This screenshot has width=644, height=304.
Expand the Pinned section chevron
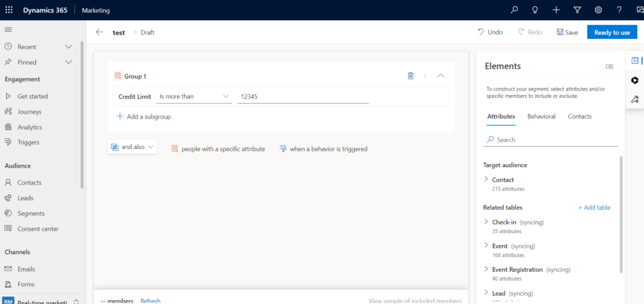tap(69, 62)
